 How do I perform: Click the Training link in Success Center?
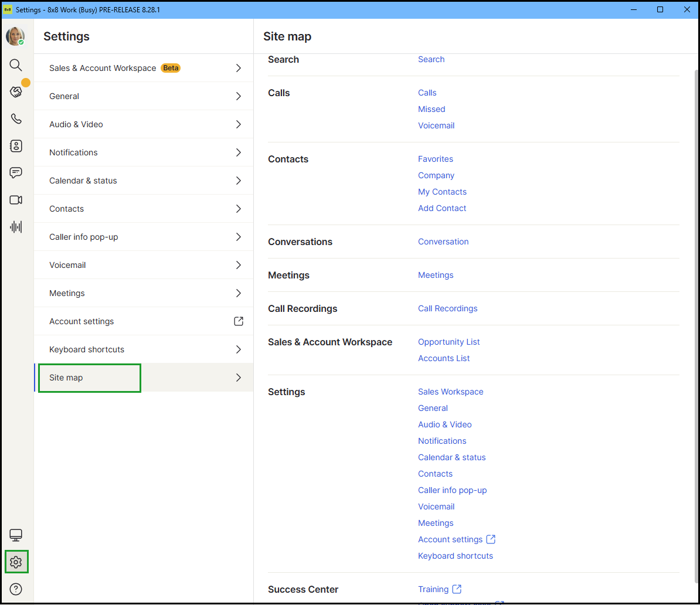click(433, 589)
